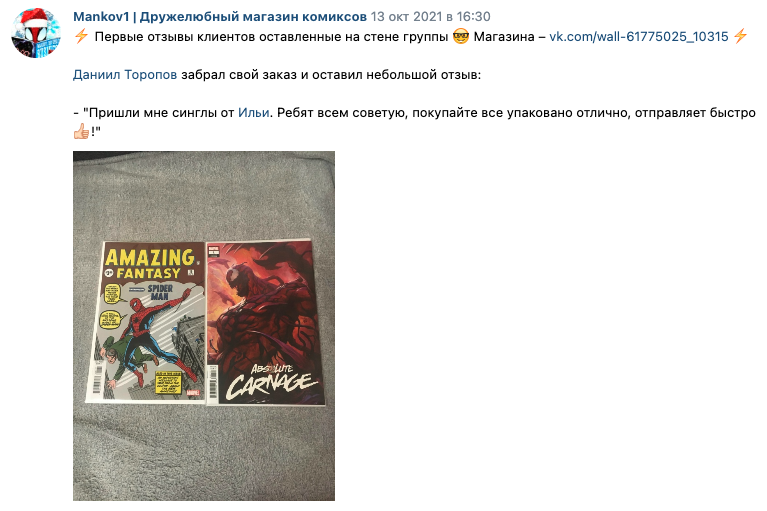This screenshot has height=511, width=767.
Task: Click the sunglasses emoji before Магазина
Action: pos(460,36)
